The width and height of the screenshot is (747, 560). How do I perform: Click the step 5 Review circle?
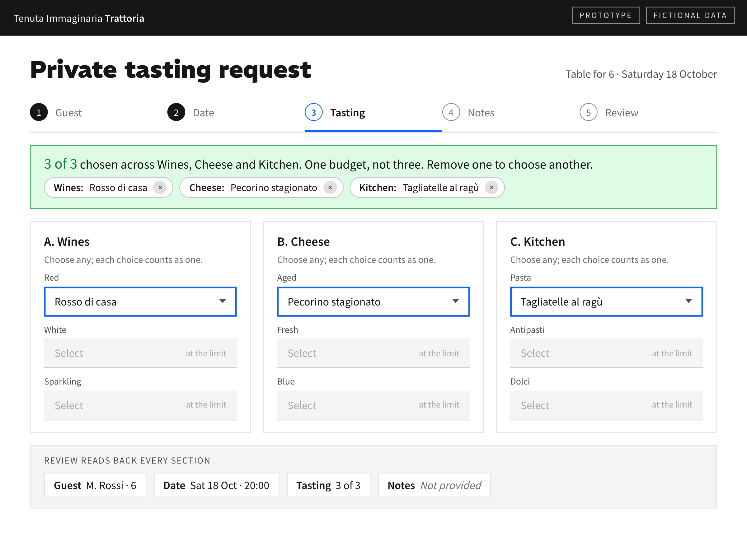[x=589, y=112]
